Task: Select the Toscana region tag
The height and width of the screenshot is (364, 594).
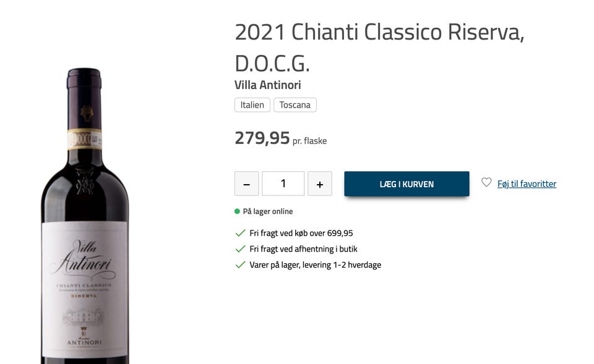Action: point(295,105)
